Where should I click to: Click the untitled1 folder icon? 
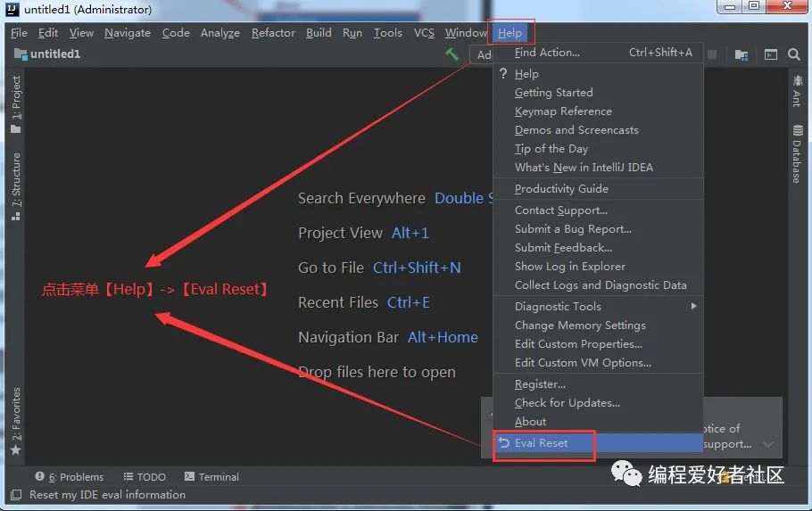(x=21, y=54)
